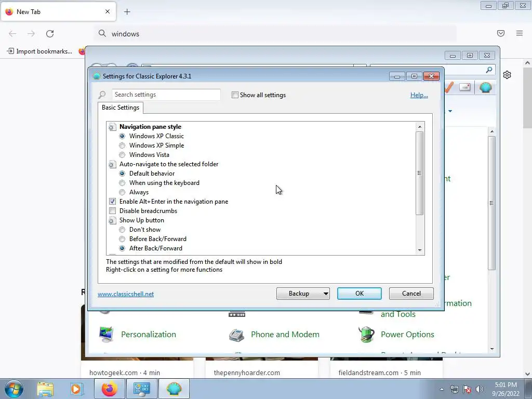Viewport: 532px width, 399px height.
Task: Click the Firefox address bar showing windows
Action: [275, 34]
